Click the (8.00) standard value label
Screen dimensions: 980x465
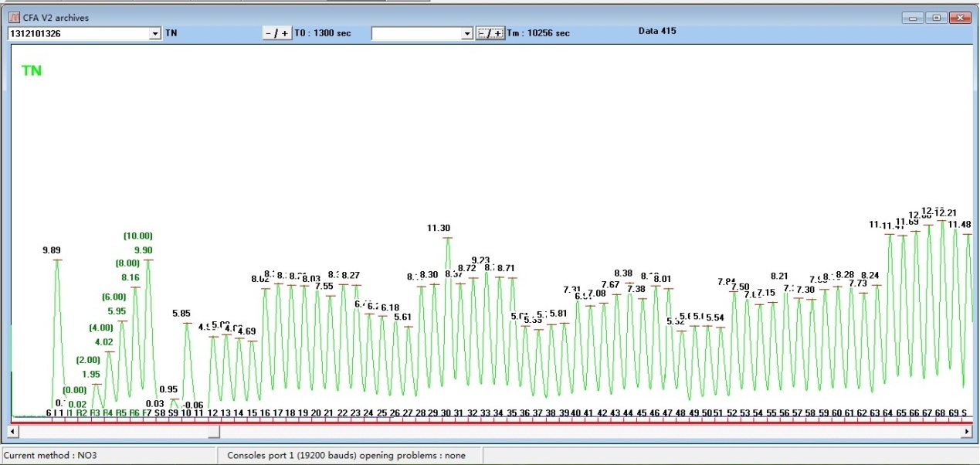(x=127, y=263)
